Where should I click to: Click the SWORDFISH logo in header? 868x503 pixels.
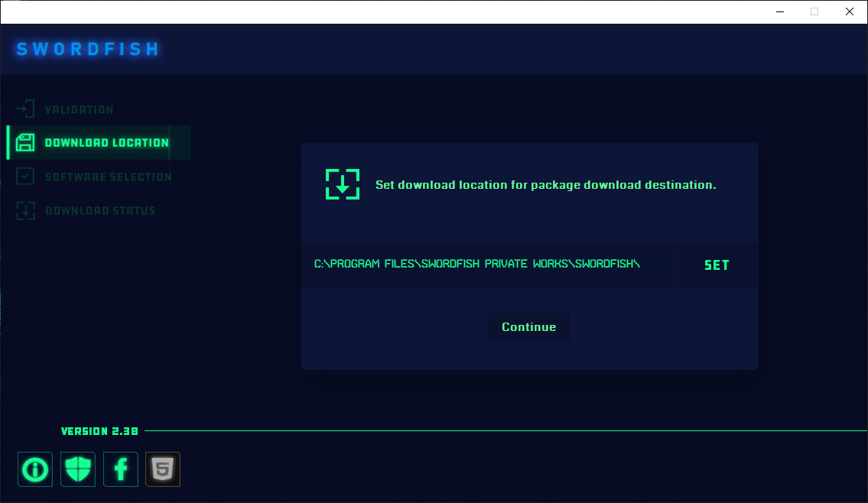(88, 49)
